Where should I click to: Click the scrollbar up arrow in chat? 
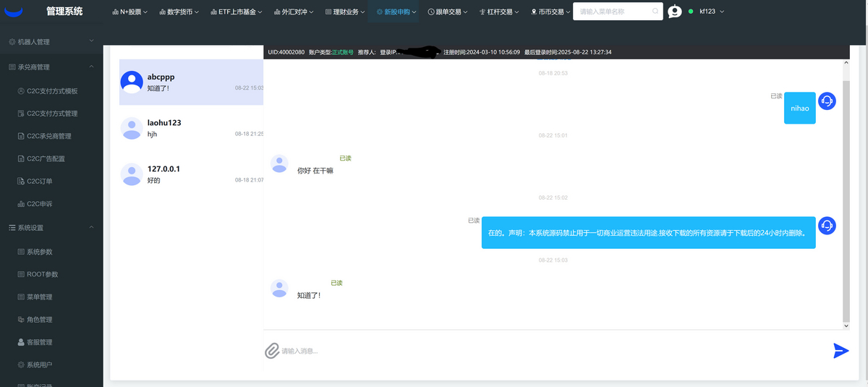(x=847, y=63)
